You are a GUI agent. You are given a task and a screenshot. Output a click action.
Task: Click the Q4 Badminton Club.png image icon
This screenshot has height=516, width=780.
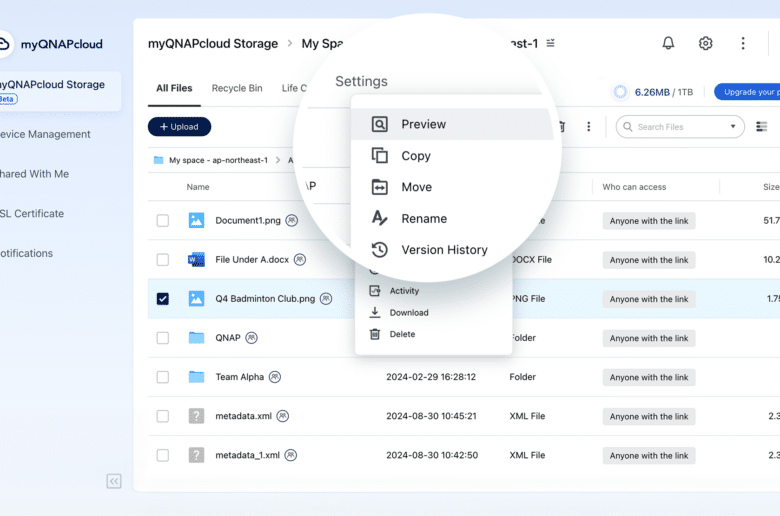(196, 299)
